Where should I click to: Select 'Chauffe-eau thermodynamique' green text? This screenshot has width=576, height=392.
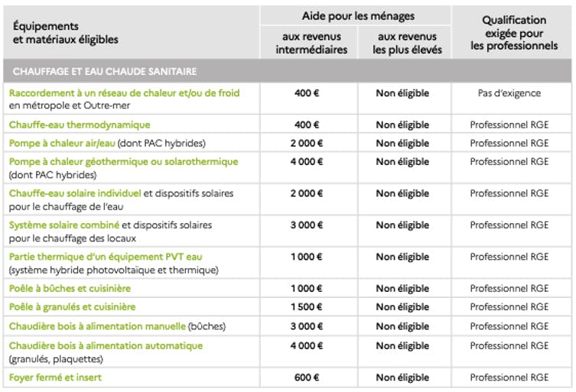(x=80, y=125)
